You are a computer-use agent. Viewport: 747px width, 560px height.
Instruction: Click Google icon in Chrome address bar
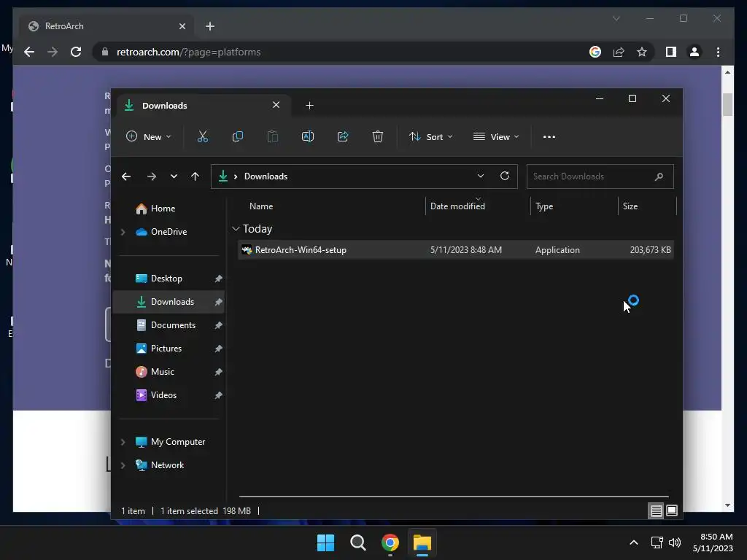(595, 52)
